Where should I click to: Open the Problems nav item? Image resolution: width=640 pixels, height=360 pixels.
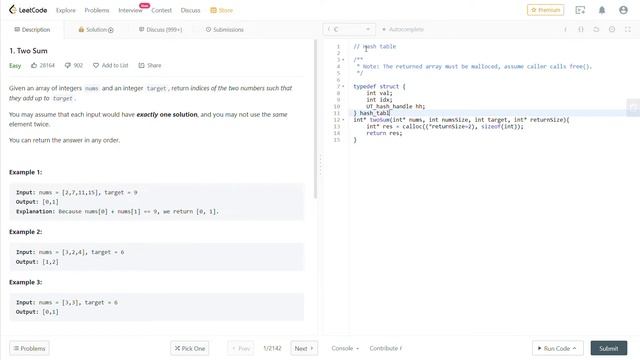(x=97, y=10)
